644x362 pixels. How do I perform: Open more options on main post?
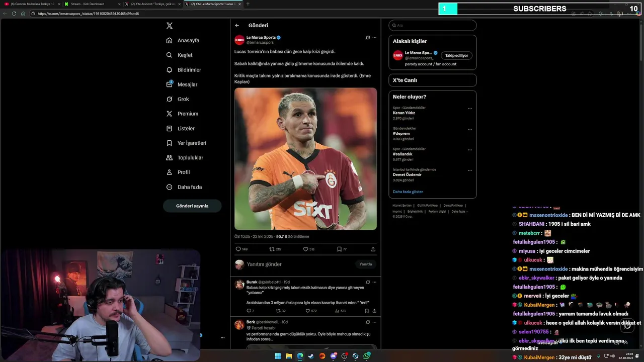coord(374,37)
